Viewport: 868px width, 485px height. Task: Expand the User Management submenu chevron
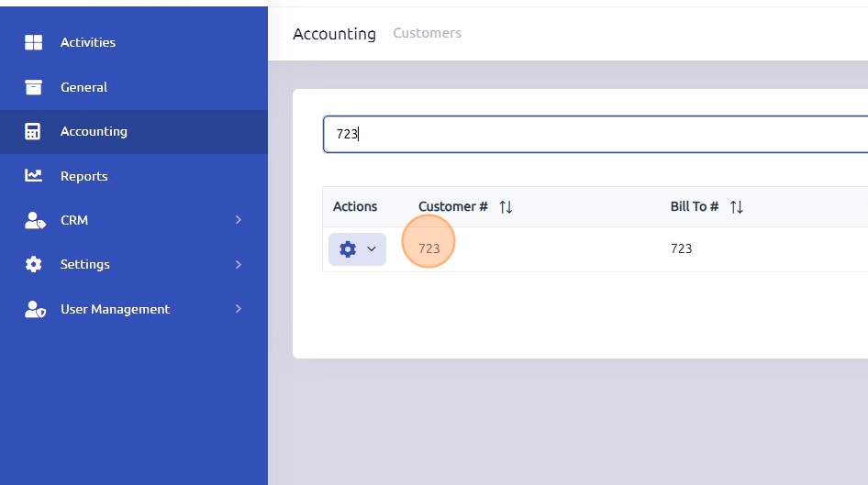[x=239, y=309]
